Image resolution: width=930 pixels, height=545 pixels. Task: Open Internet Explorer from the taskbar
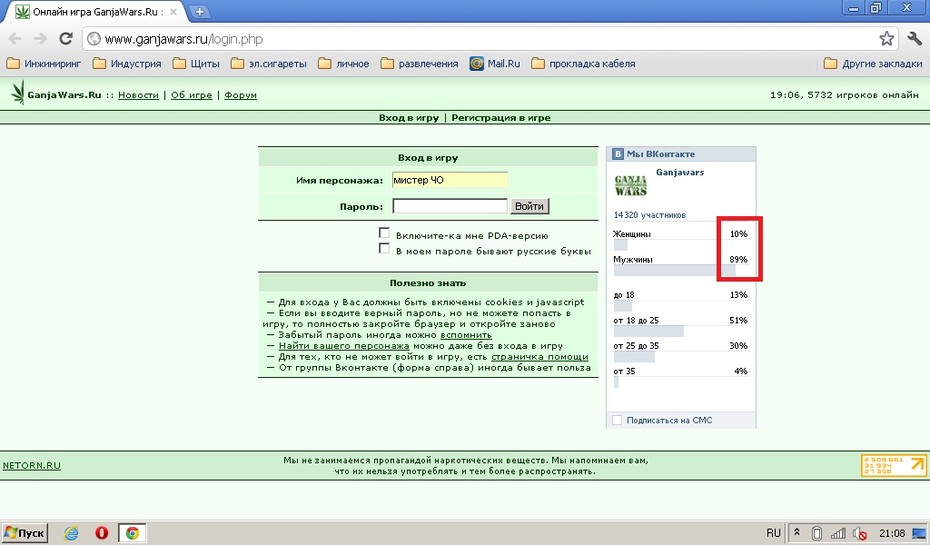tap(71, 533)
